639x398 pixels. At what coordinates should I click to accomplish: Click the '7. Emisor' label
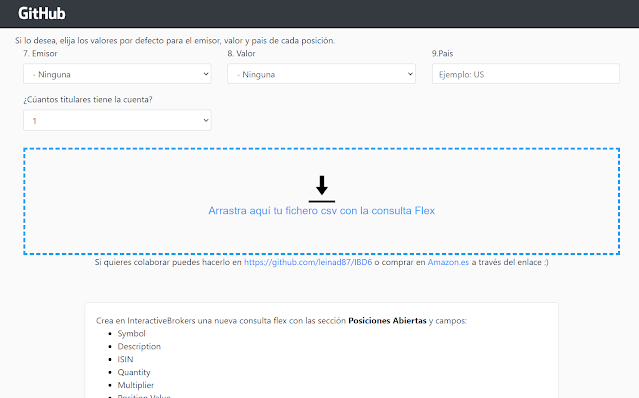tap(40, 53)
